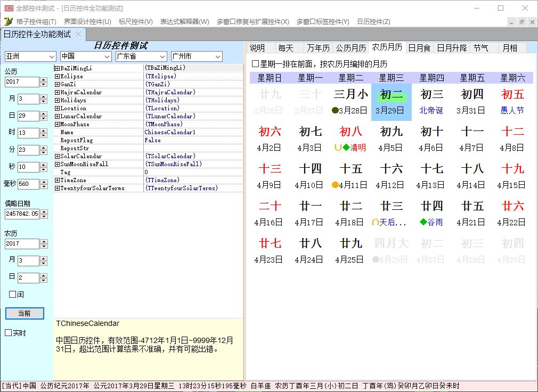The width and height of the screenshot is (538, 392).
Task: Expand the SunMoonRiseFall property node
Action: tap(58, 164)
